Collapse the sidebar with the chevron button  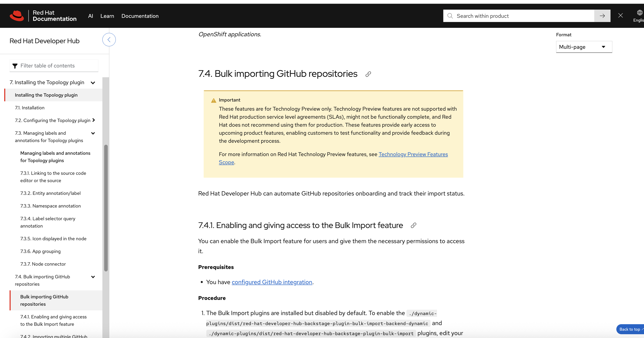coord(109,40)
